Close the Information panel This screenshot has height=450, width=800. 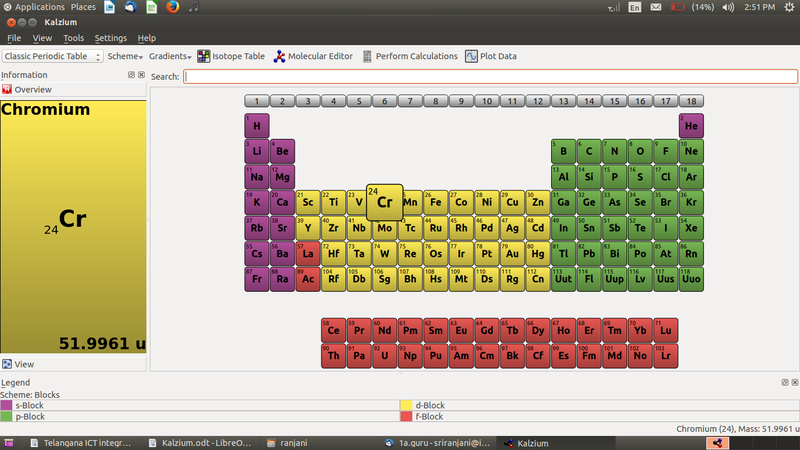coord(141,74)
